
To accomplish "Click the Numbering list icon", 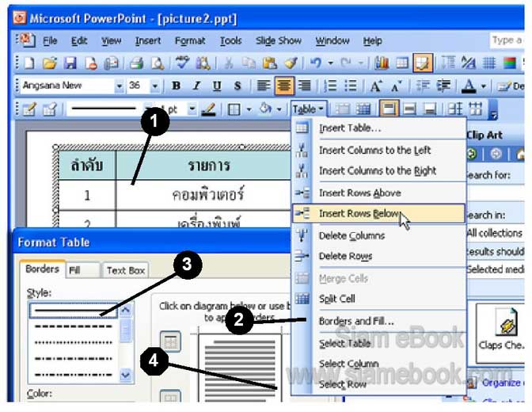I will (x=330, y=86).
